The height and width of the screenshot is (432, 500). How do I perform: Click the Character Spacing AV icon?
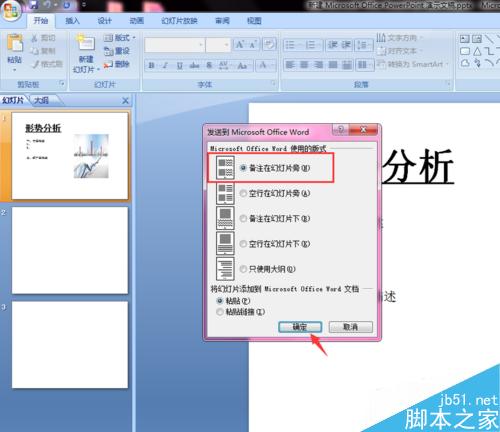coord(223,65)
